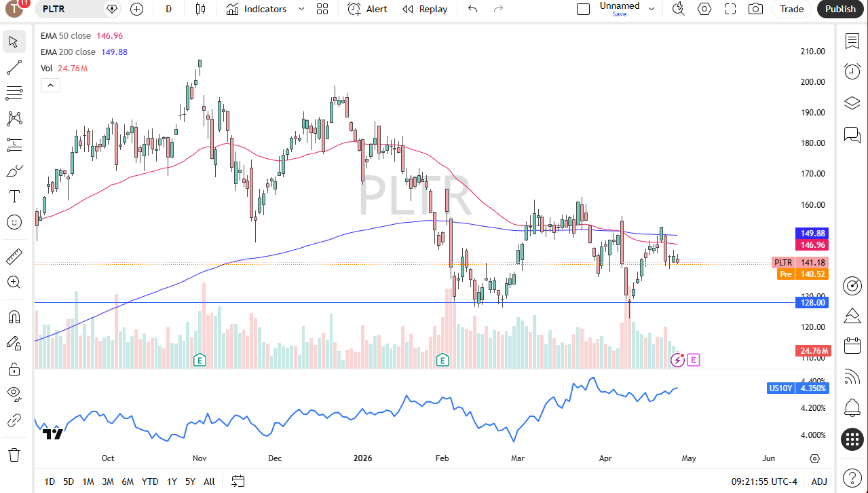Open time axis settings gear
The image size is (868, 493).
(x=814, y=458)
